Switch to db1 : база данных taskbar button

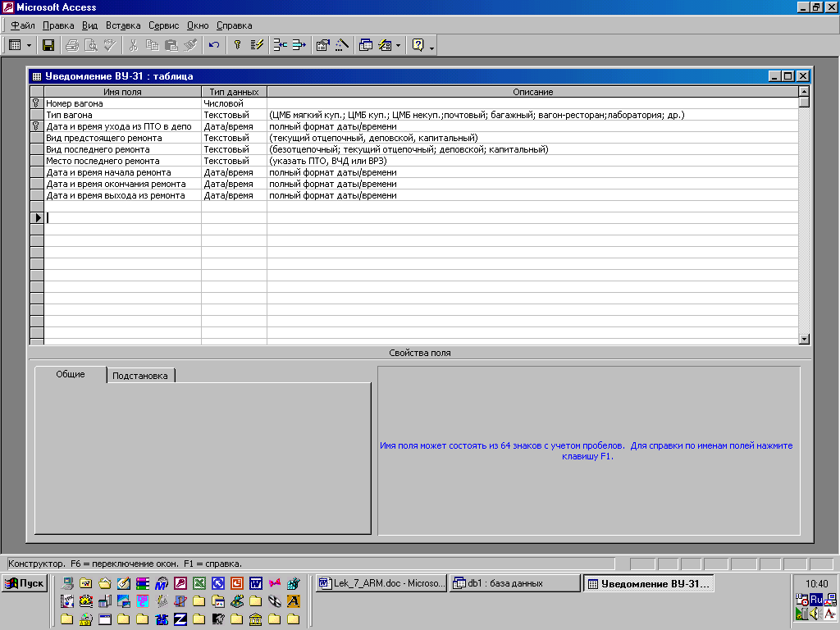pos(515,583)
